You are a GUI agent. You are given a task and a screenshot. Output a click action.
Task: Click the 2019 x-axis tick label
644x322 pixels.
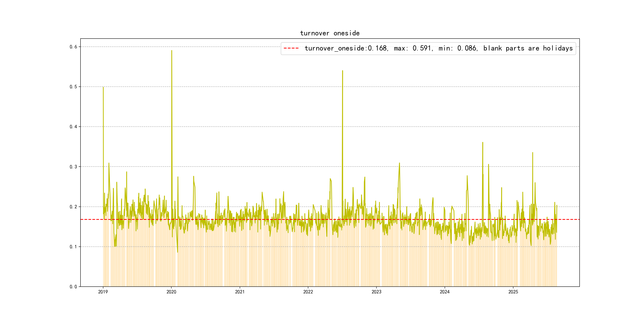coord(103,292)
